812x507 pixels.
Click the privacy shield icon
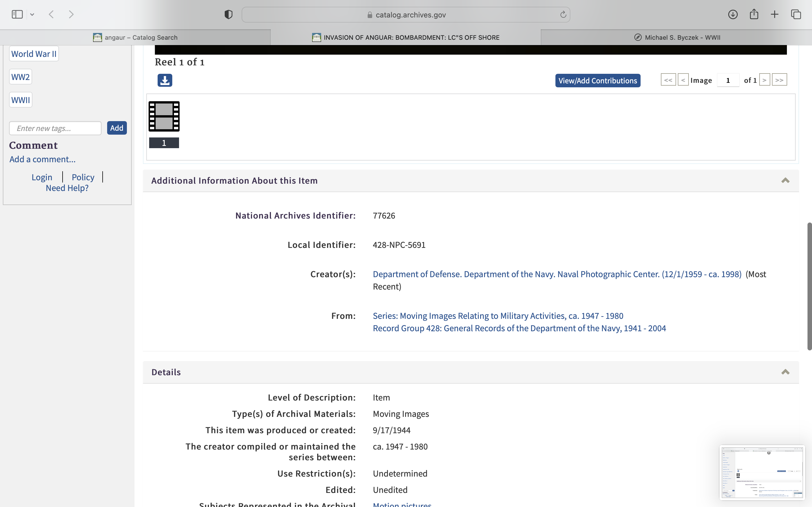pyautogui.click(x=228, y=14)
